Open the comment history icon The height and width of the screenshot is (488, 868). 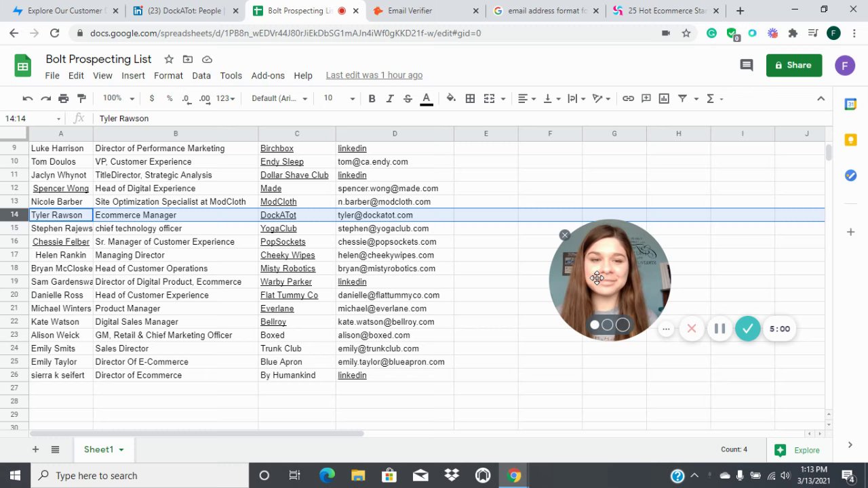746,65
